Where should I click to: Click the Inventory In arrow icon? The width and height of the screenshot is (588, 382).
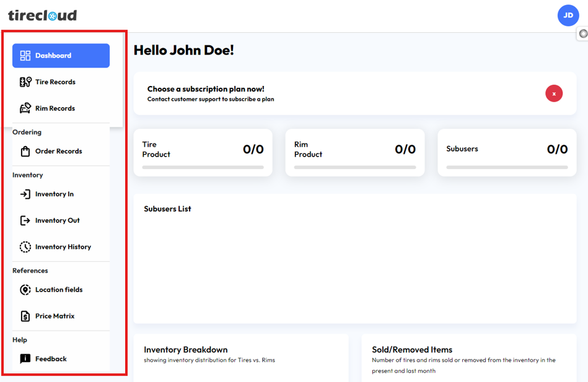click(x=25, y=194)
